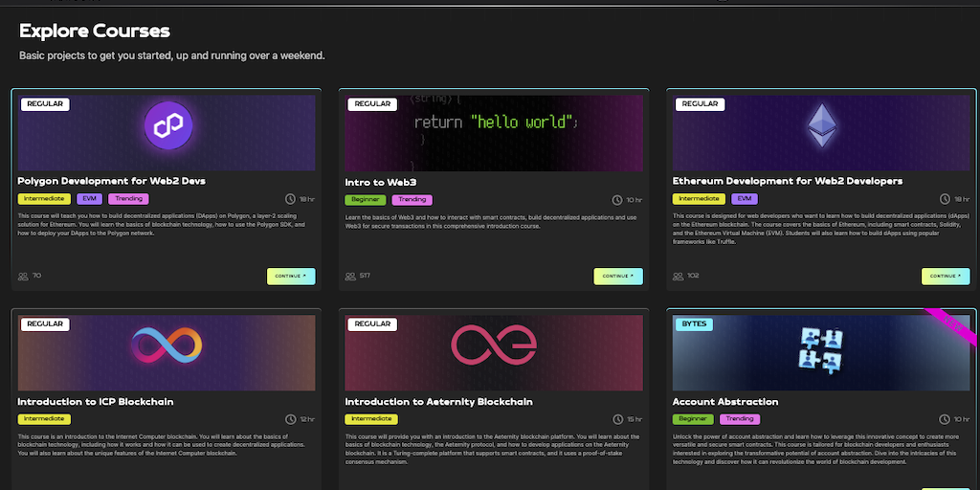Click Trending tag on Intro to Web3
This screenshot has height=490, width=980.
[412, 200]
